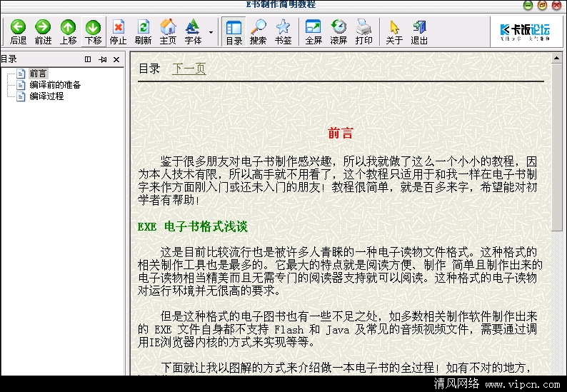Click the 目录 link above the page
Viewport: 567px width, 392px height.
(149, 69)
